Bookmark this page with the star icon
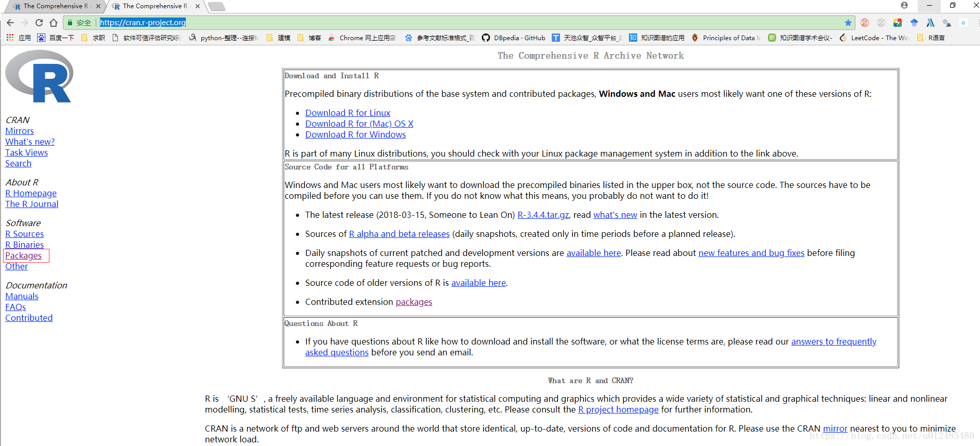Viewport: 980px width, 446px height. click(x=848, y=23)
